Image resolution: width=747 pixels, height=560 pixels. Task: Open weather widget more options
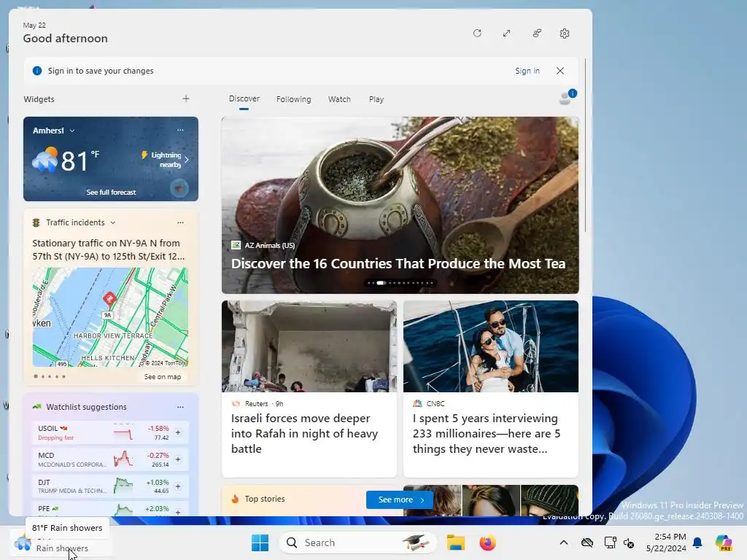[x=180, y=130]
